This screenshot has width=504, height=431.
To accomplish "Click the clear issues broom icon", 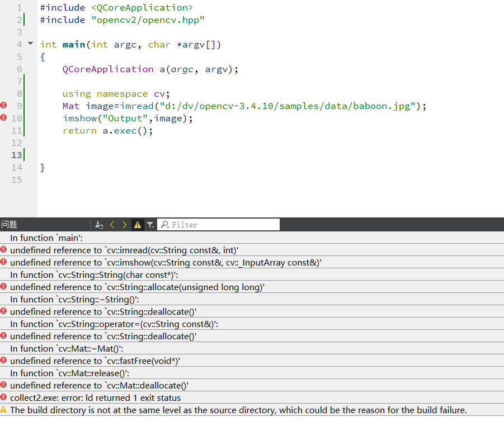I will 99,225.
